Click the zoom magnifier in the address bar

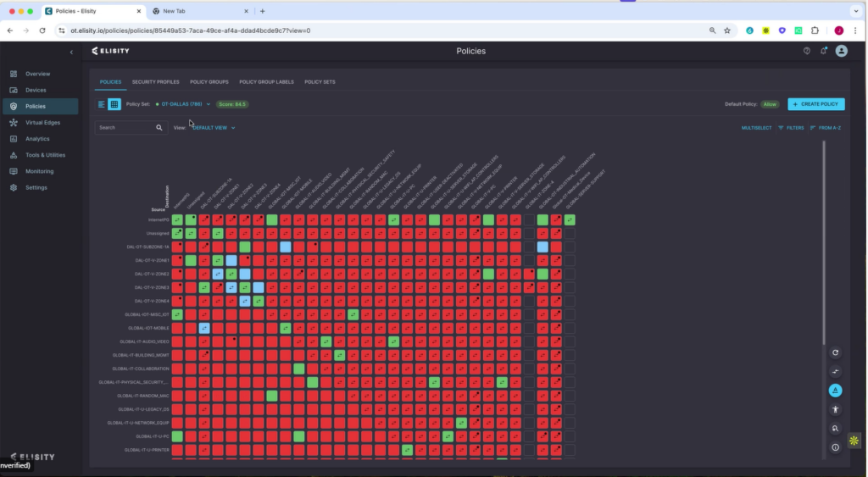click(x=712, y=31)
